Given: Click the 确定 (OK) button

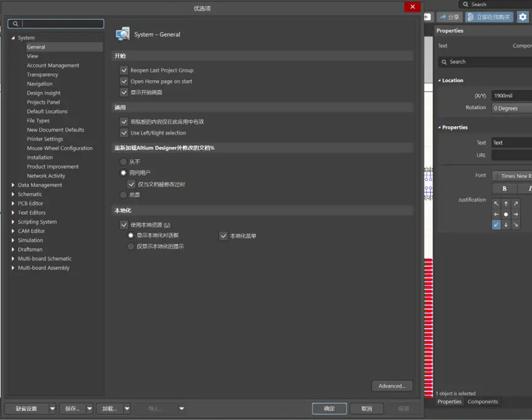Looking at the screenshot, I should (x=329, y=408).
